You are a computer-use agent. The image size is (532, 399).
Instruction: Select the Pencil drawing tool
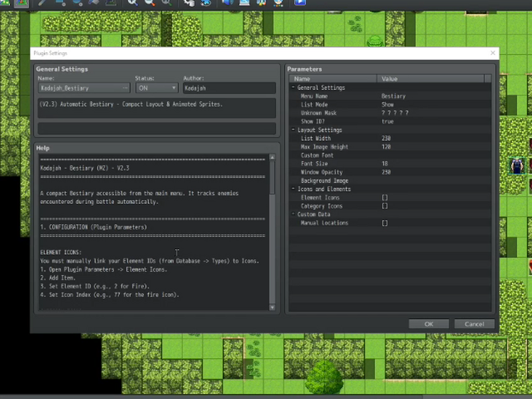pyautogui.click(x=43, y=3)
